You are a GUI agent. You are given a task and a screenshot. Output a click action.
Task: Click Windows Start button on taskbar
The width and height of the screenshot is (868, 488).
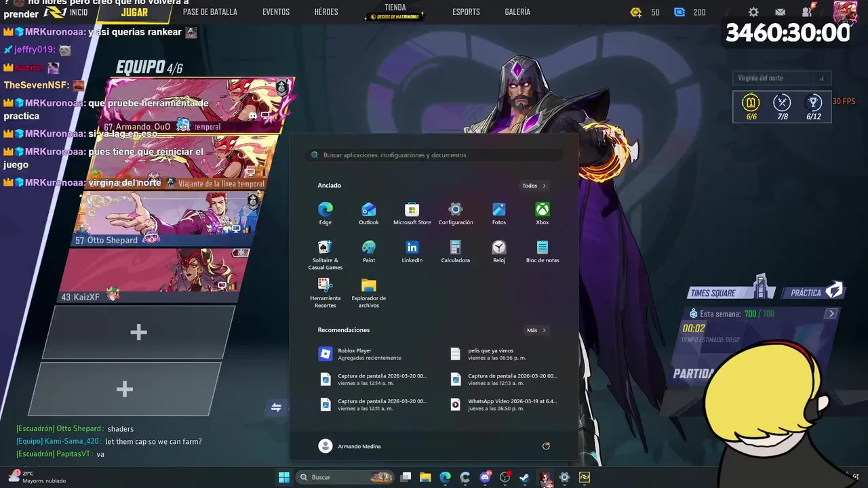click(284, 477)
